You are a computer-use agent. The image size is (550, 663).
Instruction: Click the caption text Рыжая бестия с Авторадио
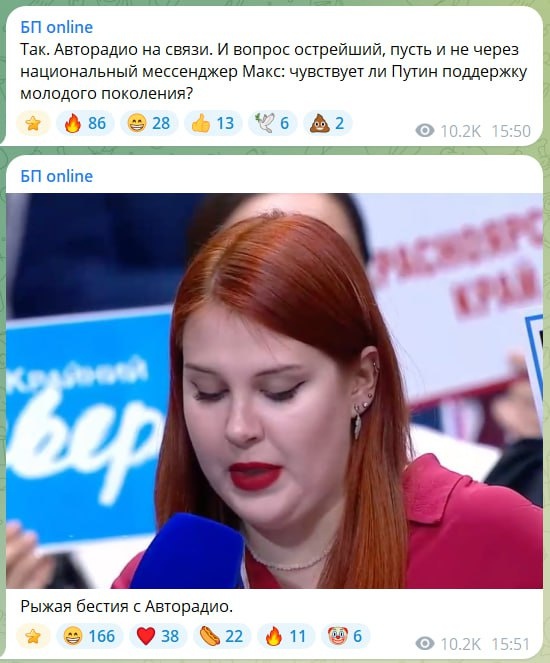(126, 607)
